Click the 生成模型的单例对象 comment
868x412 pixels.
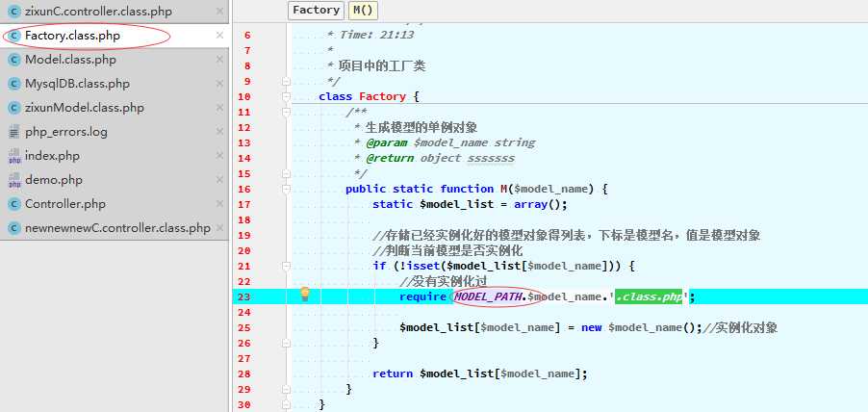[421, 128]
